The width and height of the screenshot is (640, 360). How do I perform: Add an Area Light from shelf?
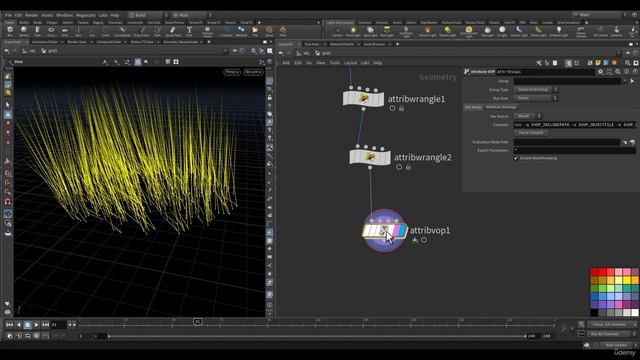click(x=387, y=31)
